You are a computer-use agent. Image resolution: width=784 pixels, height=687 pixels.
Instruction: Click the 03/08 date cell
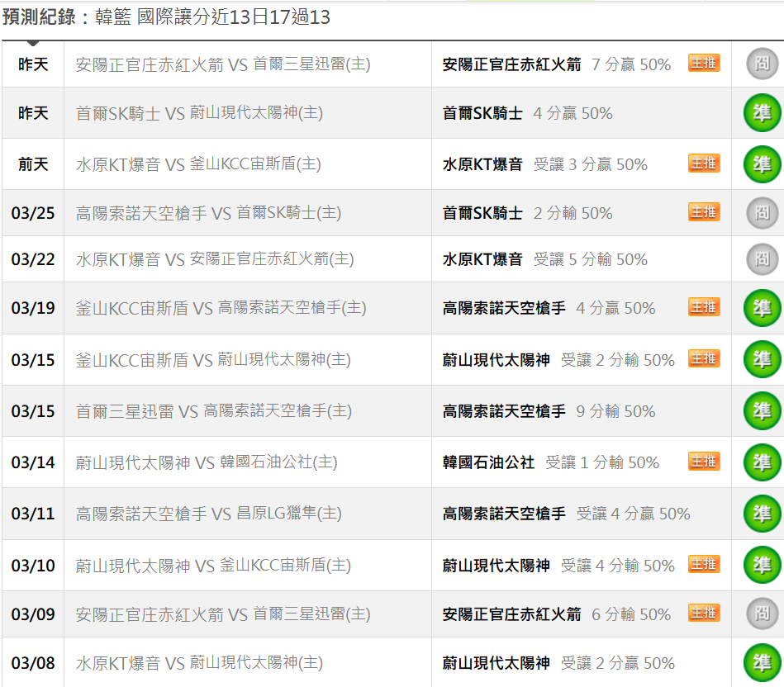(x=33, y=663)
